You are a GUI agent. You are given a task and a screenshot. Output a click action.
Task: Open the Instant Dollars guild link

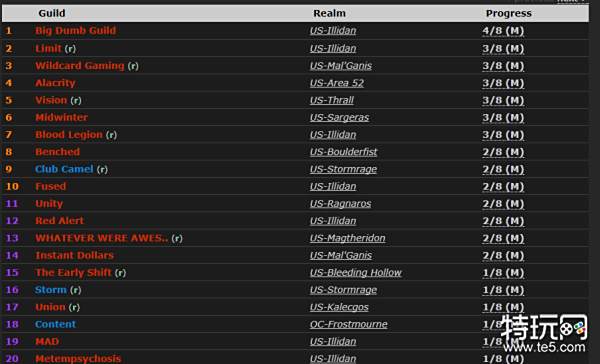pyautogui.click(x=74, y=255)
